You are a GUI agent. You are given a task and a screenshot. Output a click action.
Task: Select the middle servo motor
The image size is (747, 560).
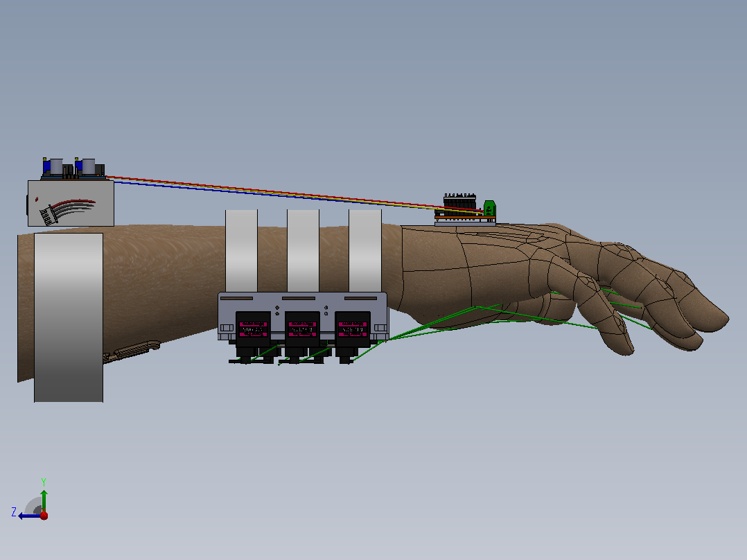[303, 329]
